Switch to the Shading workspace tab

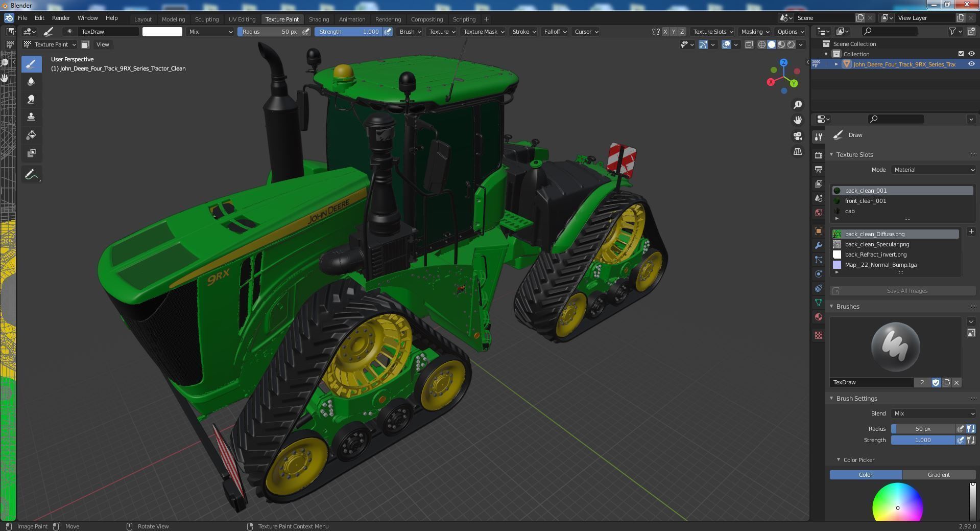click(x=319, y=19)
